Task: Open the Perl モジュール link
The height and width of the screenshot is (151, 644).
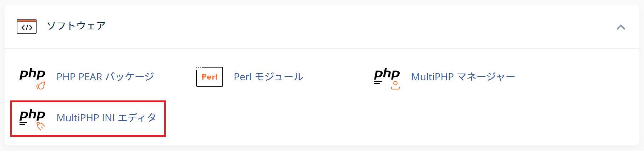Action: (268, 77)
